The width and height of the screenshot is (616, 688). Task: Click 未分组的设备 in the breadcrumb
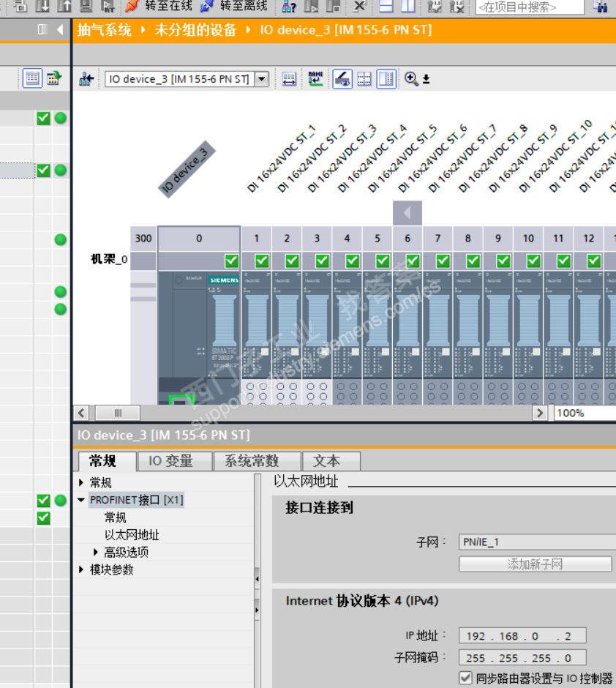(195, 30)
